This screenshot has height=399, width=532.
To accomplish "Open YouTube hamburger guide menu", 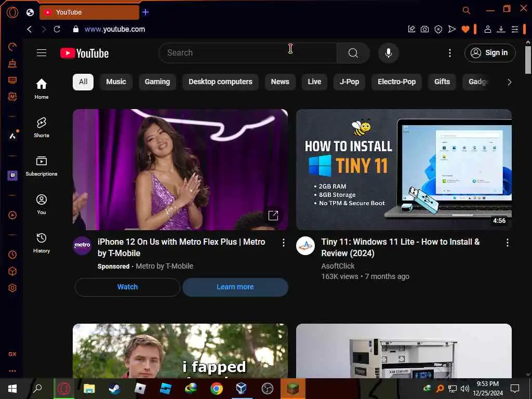I will click(42, 53).
